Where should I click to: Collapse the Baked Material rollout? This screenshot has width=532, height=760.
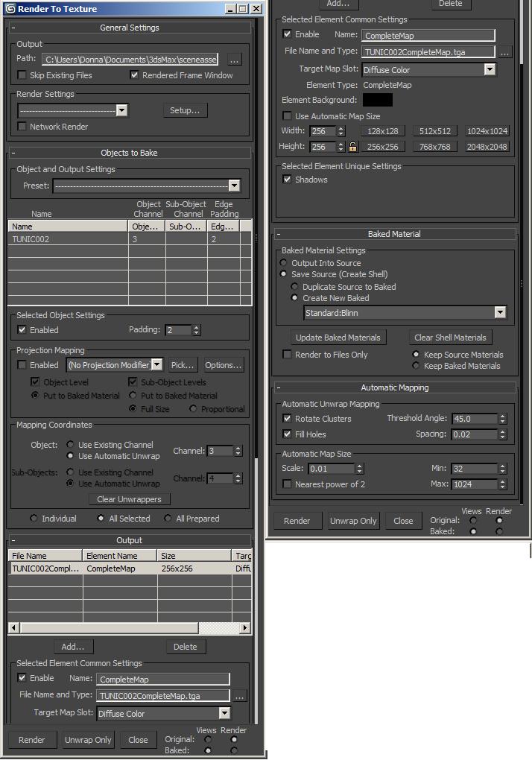278,234
